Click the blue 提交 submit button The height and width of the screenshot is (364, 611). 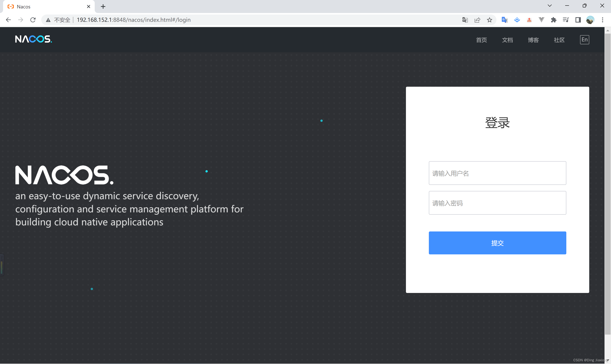(x=497, y=243)
